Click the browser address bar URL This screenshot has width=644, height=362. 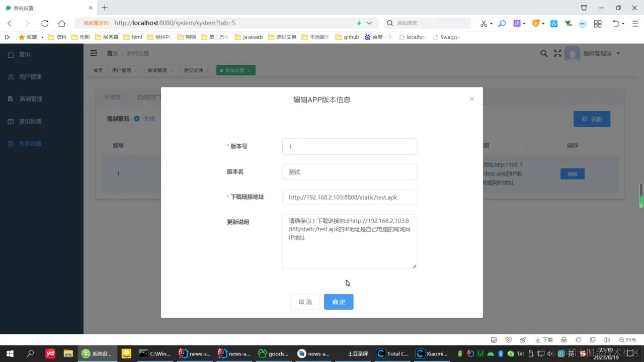pyautogui.click(x=175, y=23)
